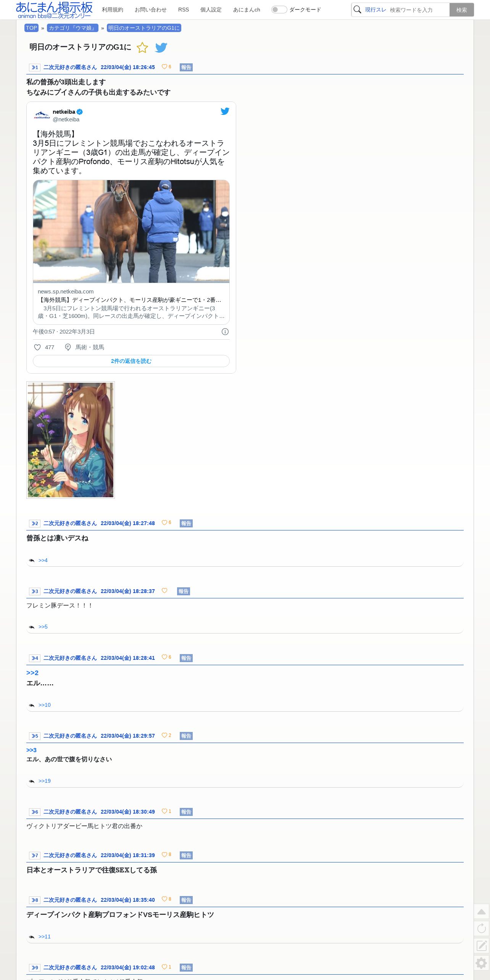490x980 pixels.
Task: Click the tweet info circle icon
Action: [225, 332]
